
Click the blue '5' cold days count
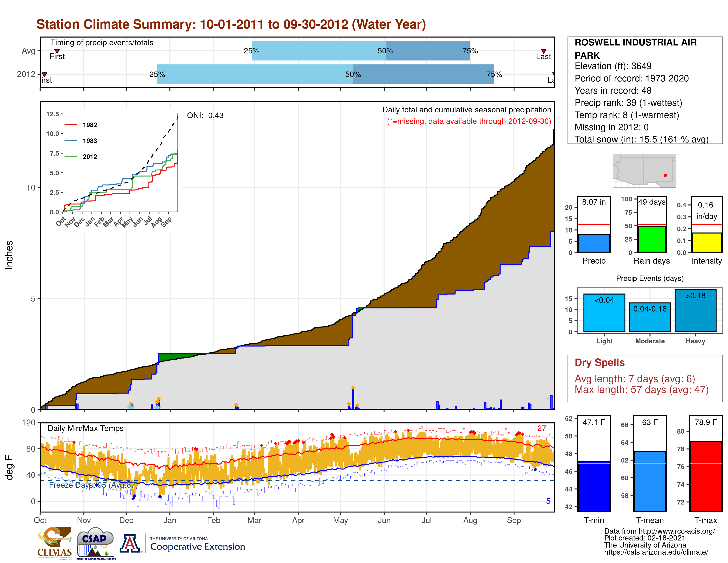point(548,501)
